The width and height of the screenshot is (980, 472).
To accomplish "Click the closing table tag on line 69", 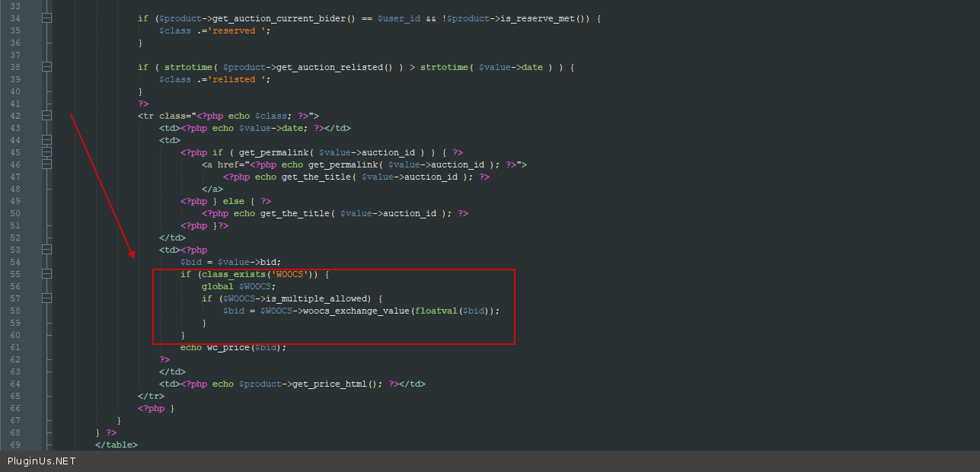I will pos(117,445).
